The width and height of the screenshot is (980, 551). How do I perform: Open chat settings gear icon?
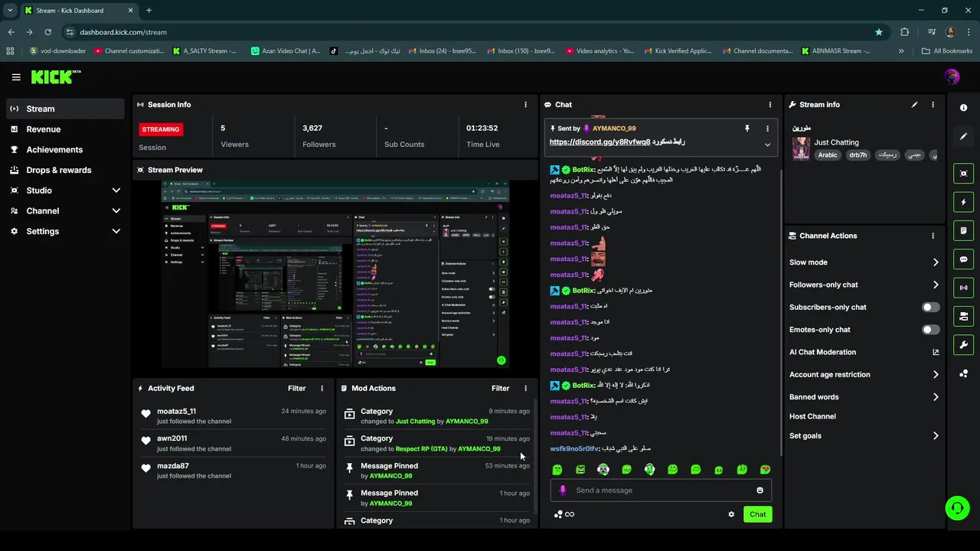(731, 514)
